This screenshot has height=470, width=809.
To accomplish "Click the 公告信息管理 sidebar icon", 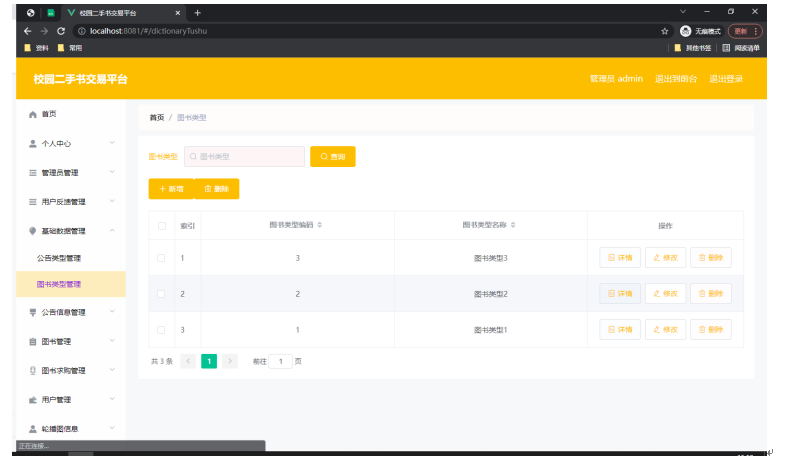I will click(x=33, y=312).
